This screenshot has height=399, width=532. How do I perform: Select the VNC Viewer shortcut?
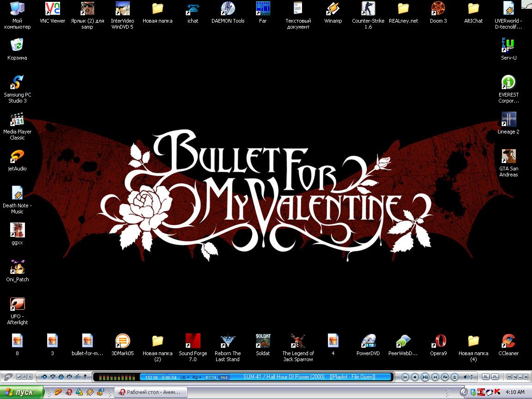[x=52, y=13]
